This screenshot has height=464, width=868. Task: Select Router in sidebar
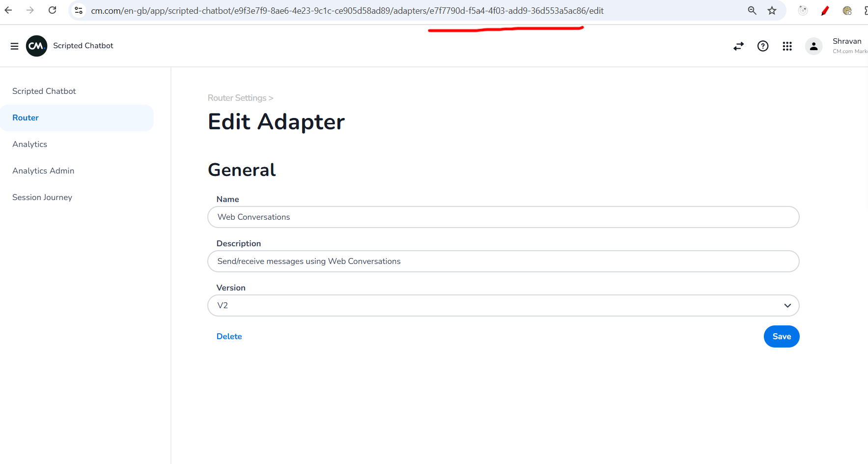pyautogui.click(x=77, y=118)
